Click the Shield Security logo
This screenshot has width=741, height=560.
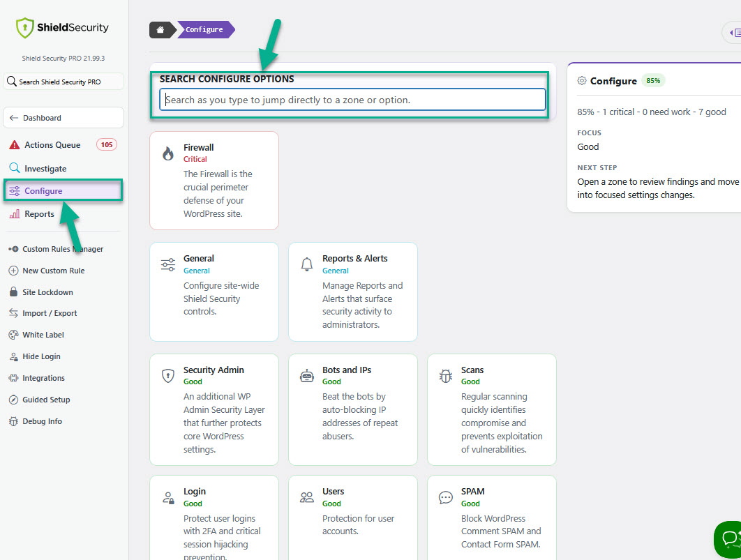coord(62,28)
